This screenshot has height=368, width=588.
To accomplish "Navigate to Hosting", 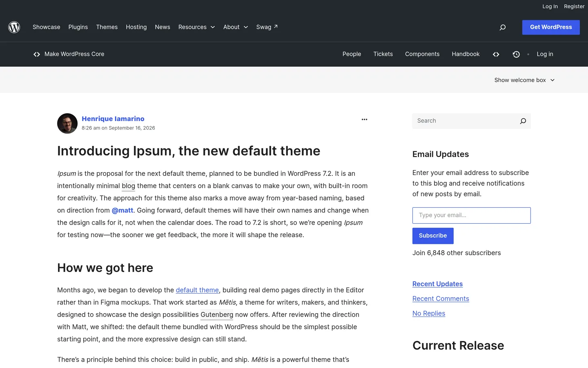I will click(x=136, y=27).
